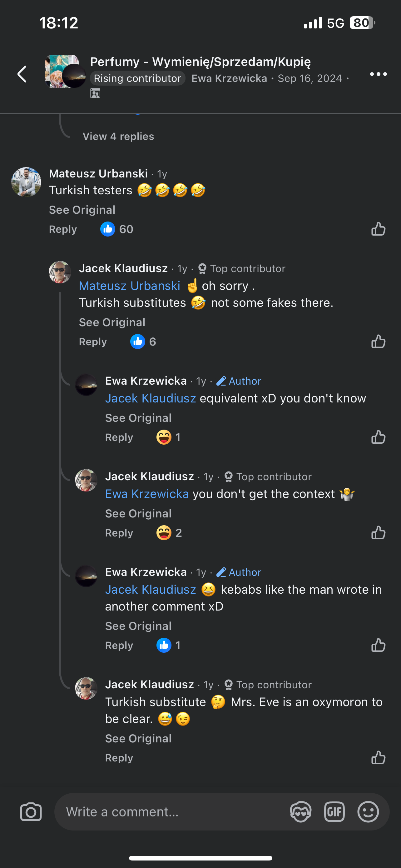
Task: Open the avatar sticker picker
Action: (x=300, y=812)
